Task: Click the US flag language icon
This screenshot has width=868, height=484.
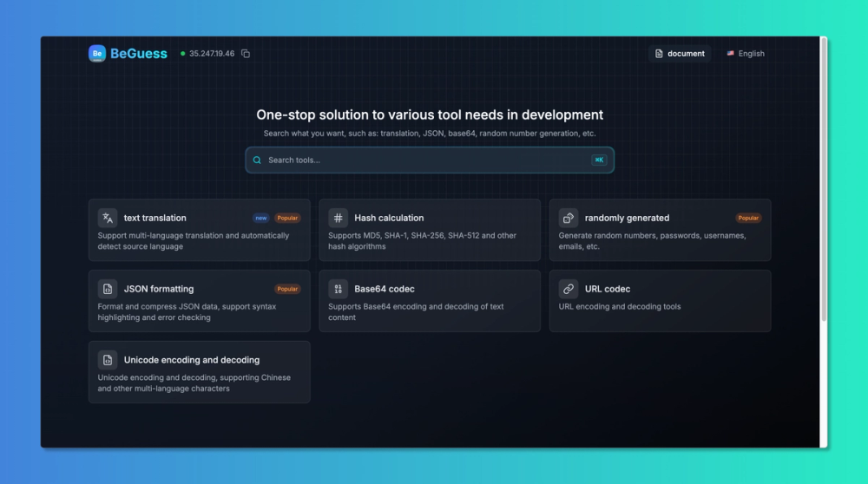Action: [x=730, y=54]
